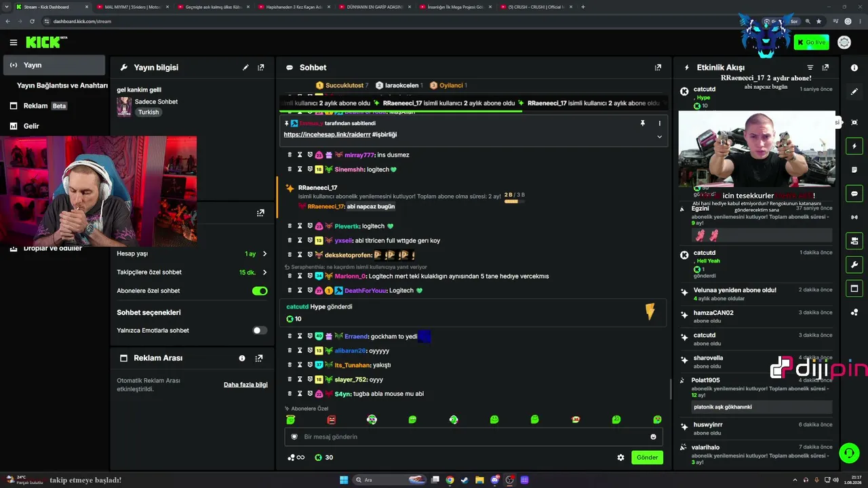Open Yayın in the left sidebar
This screenshot has width=868, height=488.
click(x=54, y=65)
